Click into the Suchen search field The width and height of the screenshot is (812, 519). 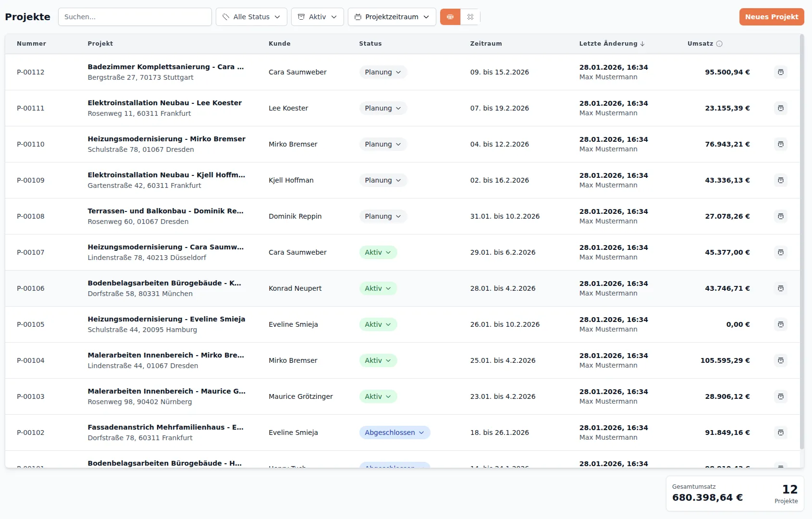[135, 17]
